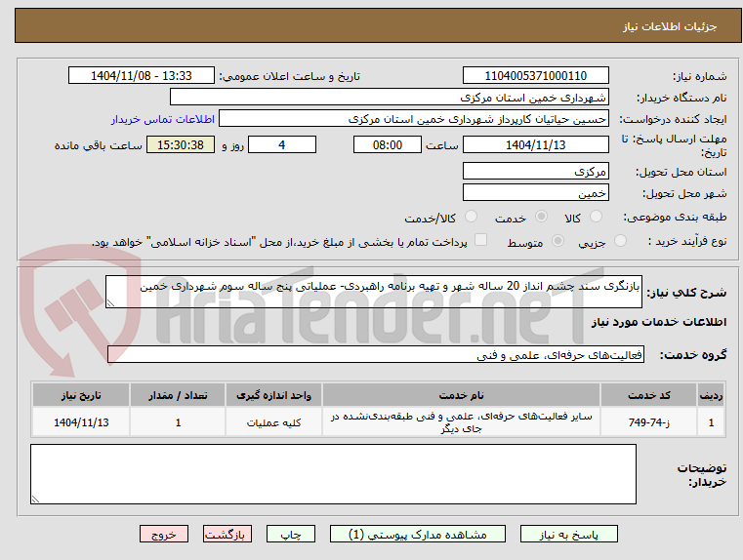Image resolution: width=743 pixels, height=560 pixels.
Task: Click the announcement date field 1404/11/08 - 13:33
Action: tap(142, 76)
